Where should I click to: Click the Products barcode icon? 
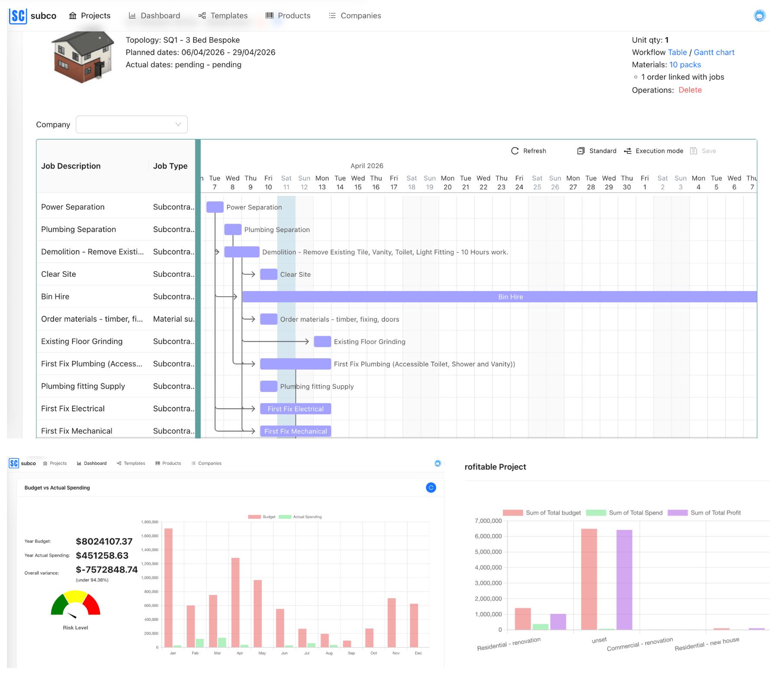point(269,15)
